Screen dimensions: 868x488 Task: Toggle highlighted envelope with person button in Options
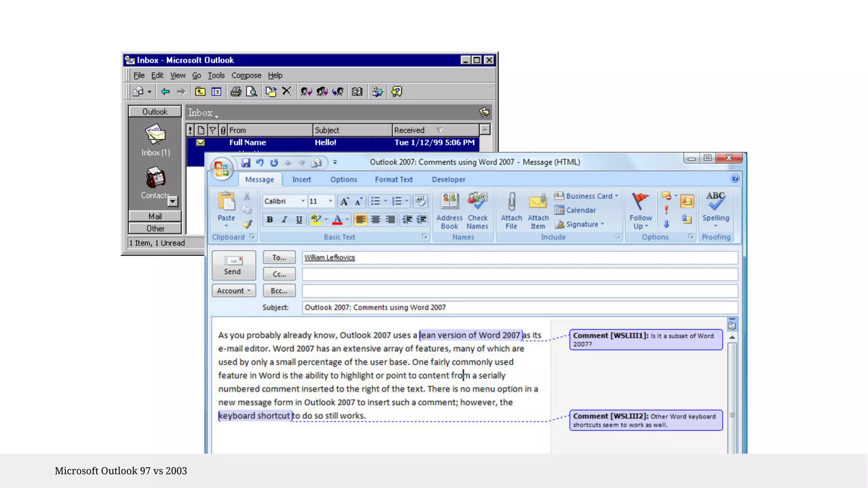tap(687, 201)
